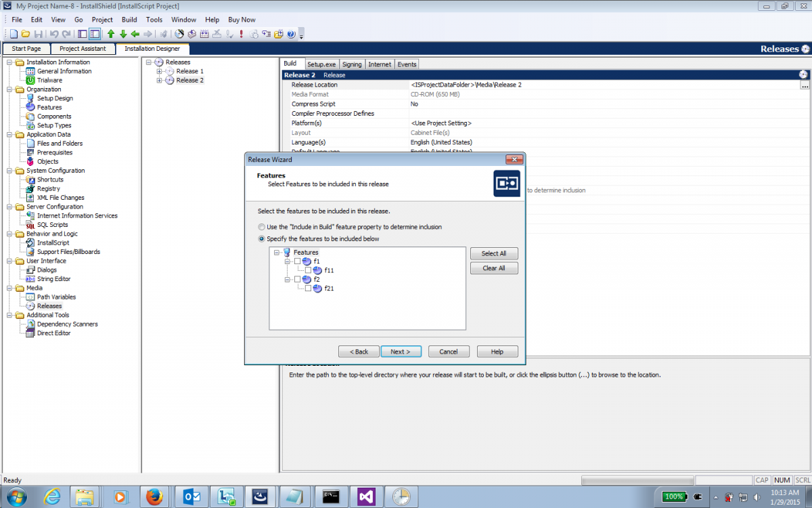The width and height of the screenshot is (812, 508).
Task: Click the green back arrow toolbar icon
Action: (135, 34)
